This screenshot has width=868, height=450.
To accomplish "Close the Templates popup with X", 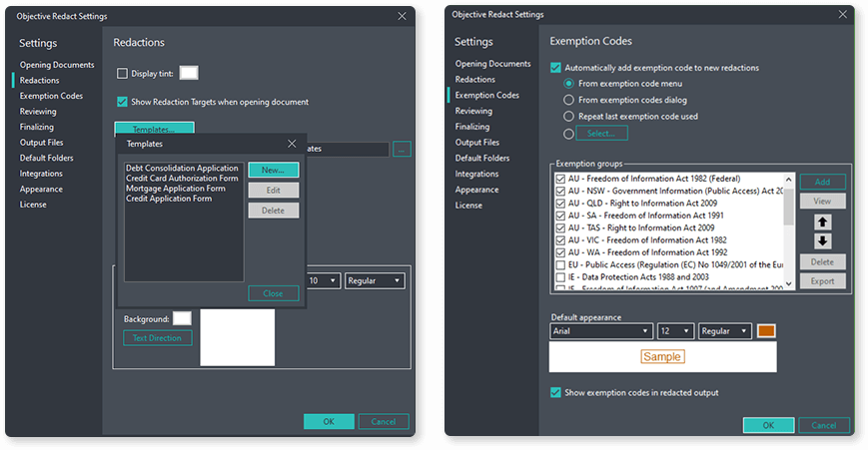I will click(292, 145).
